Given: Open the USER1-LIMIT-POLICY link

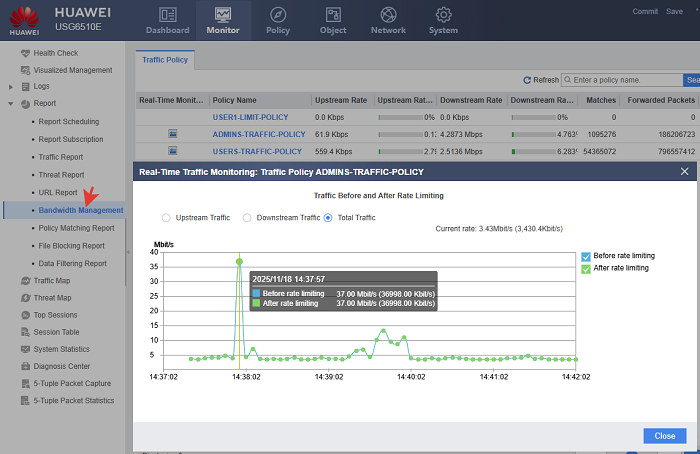Looking at the screenshot, I should click(x=250, y=117).
